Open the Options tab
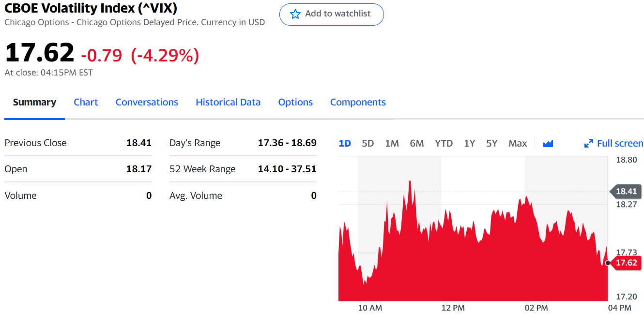Screen dimensions: 644x314 tap(295, 102)
